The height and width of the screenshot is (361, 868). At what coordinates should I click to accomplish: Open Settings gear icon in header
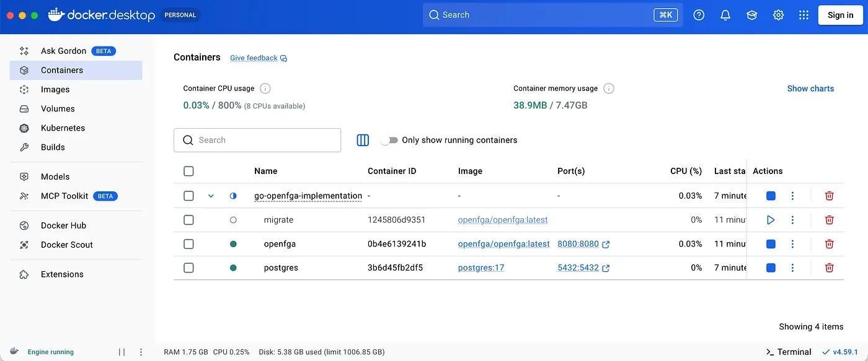tap(779, 15)
